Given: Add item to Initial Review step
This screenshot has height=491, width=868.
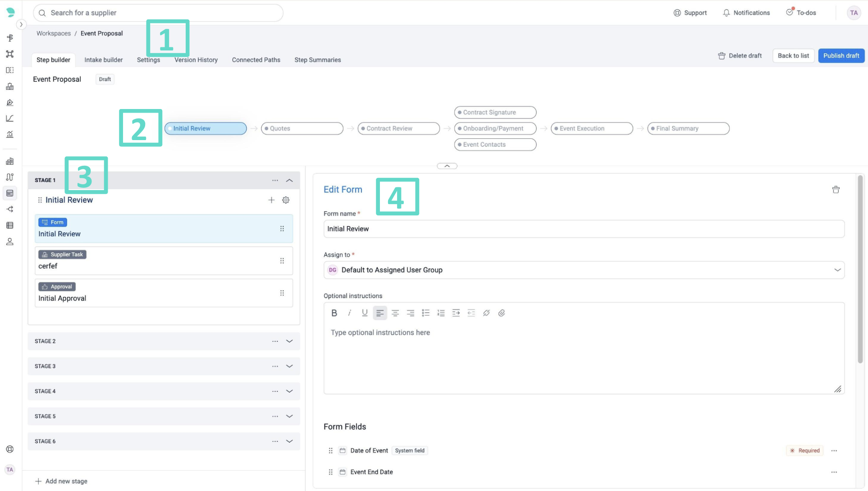Looking at the screenshot, I should click(271, 200).
